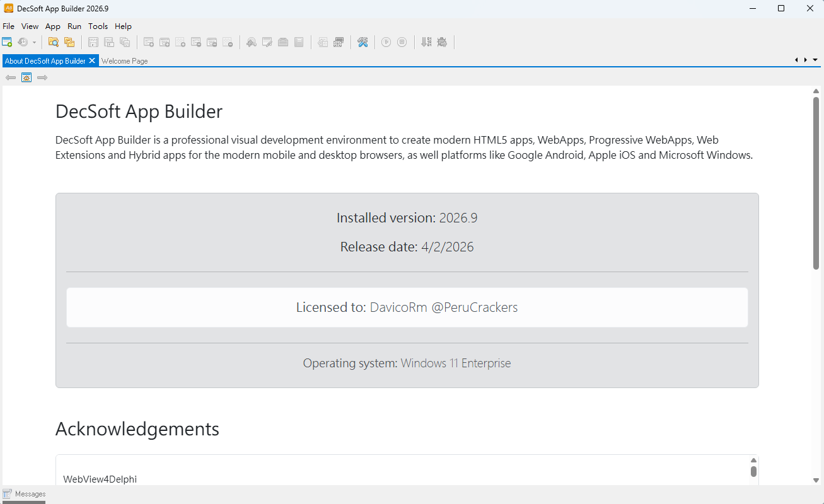Image resolution: width=824 pixels, height=504 pixels.
Task: Click the installed version value 2026.9
Action: [458, 218]
